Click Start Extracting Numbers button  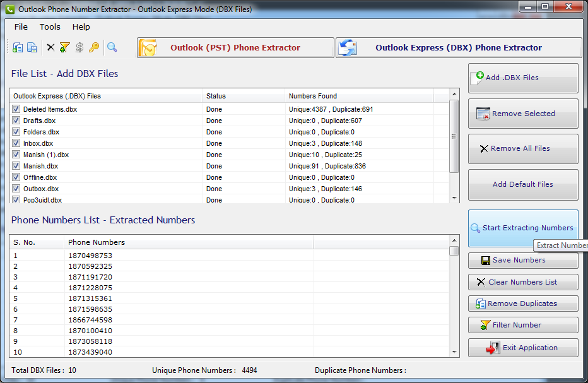[523, 228]
